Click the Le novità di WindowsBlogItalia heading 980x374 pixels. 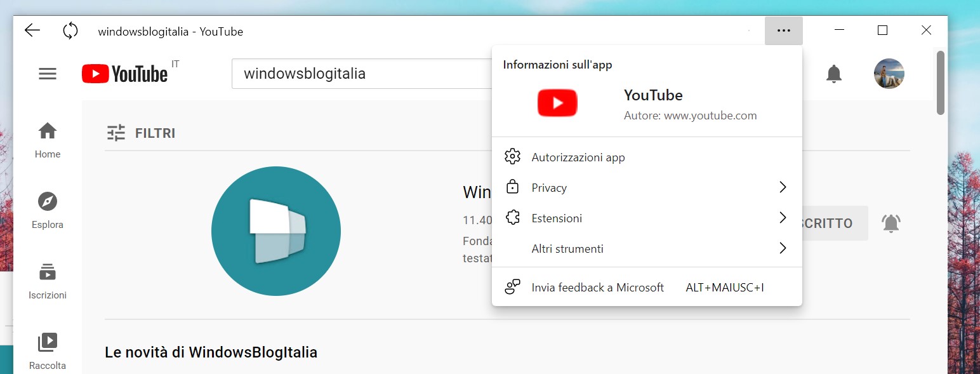point(211,352)
